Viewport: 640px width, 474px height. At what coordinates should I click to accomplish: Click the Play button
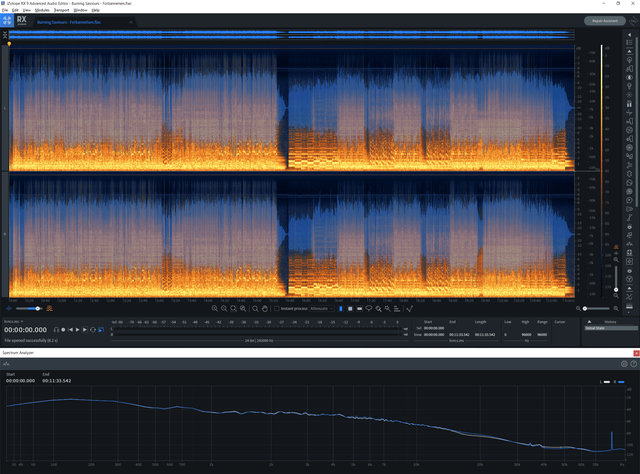point(78,329)
